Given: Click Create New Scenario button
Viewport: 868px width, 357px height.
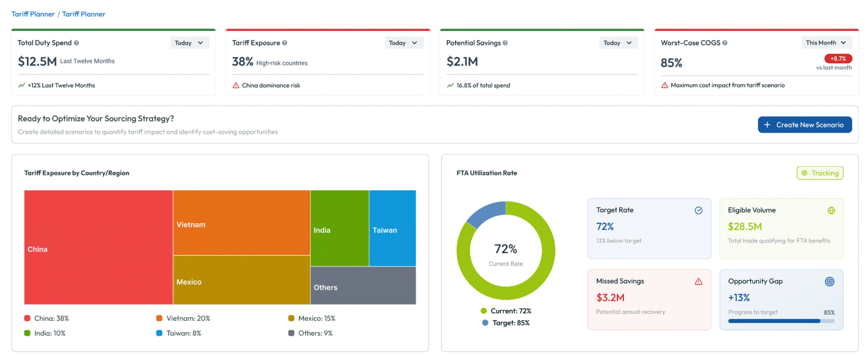Looking at the screenshot, I should coord(804,125).
